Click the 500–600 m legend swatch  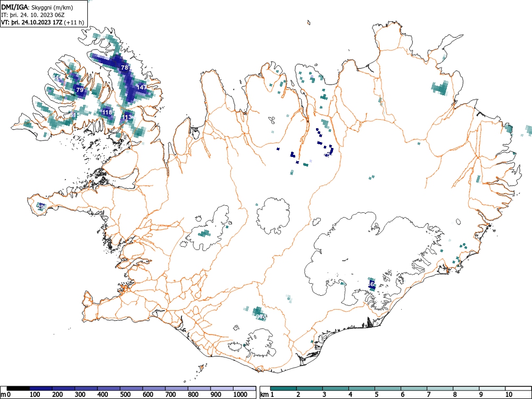tap(131, 388)
